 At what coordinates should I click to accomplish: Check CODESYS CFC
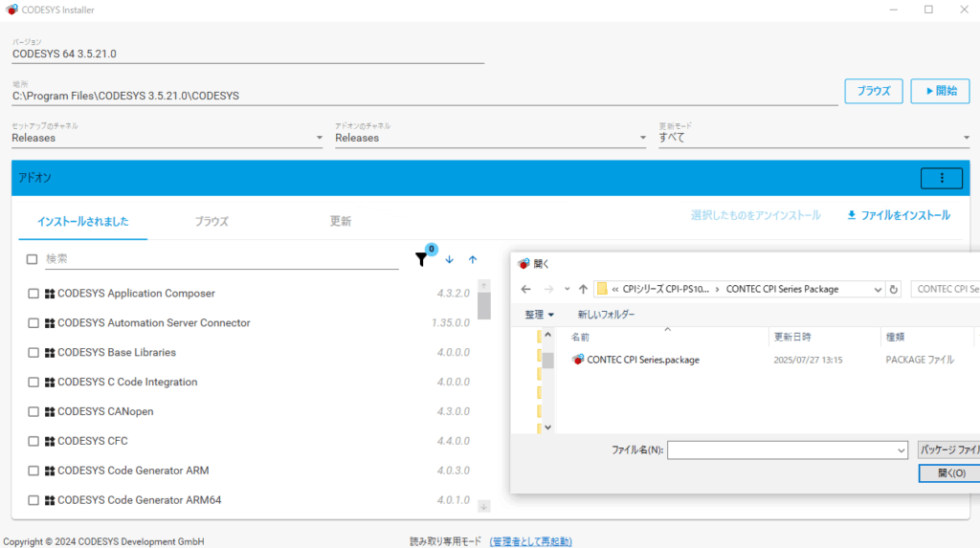point(33,442)
